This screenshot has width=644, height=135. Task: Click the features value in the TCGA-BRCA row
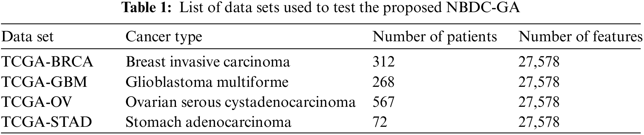tap(539, 62)
